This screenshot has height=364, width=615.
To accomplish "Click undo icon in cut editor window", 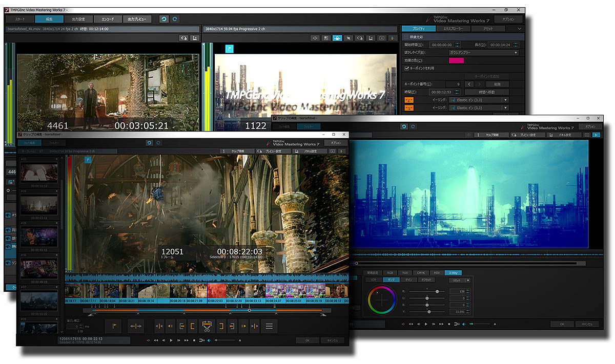I will point(149,143).
